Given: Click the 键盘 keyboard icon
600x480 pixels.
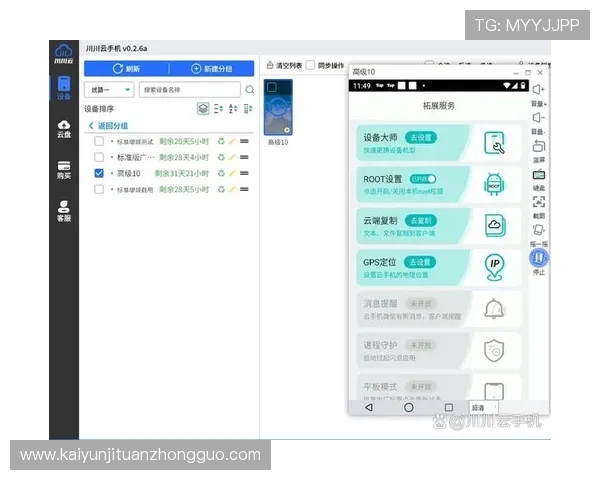Looking at the screenshot, I should [x=539, y=175].
